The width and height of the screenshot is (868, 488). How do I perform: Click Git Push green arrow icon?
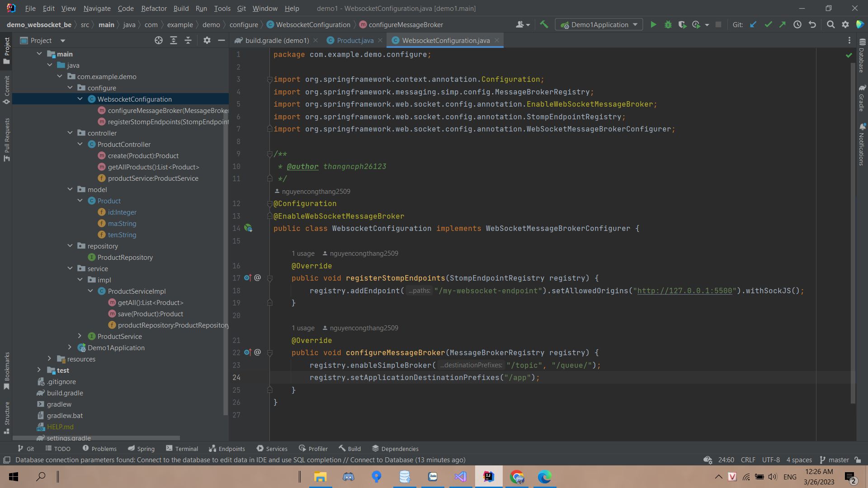click(783, 25)
